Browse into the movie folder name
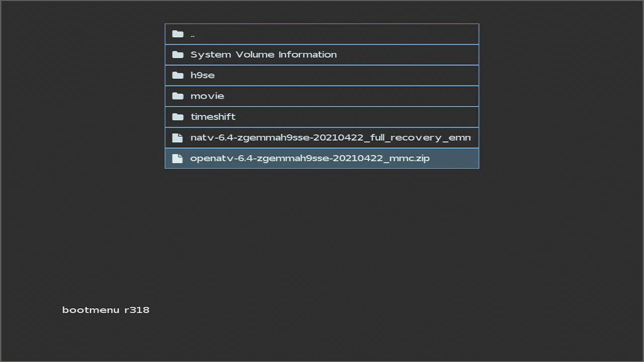The height and width of the screenshot is (362, 644). (207, 96)
